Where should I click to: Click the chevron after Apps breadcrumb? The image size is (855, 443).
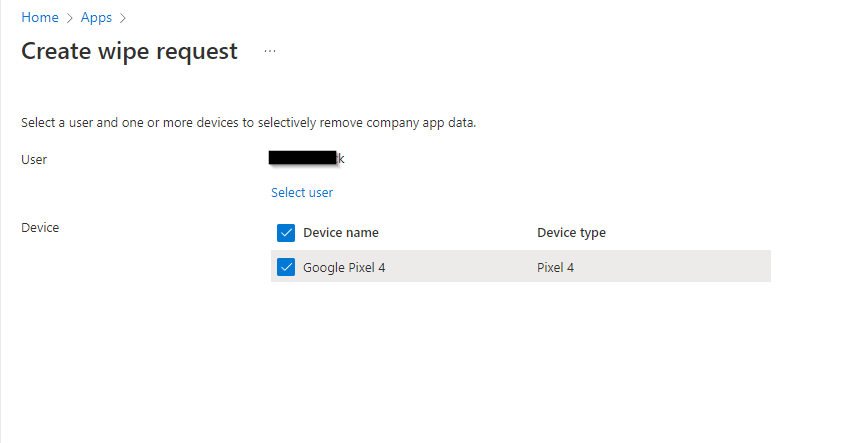tap(123, 18)
